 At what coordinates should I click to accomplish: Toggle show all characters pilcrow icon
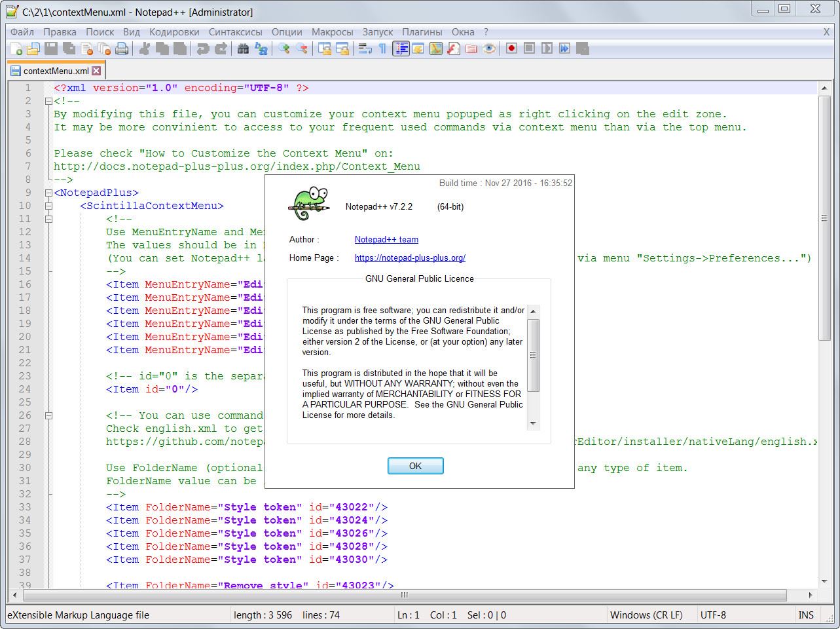pos(382,48)
